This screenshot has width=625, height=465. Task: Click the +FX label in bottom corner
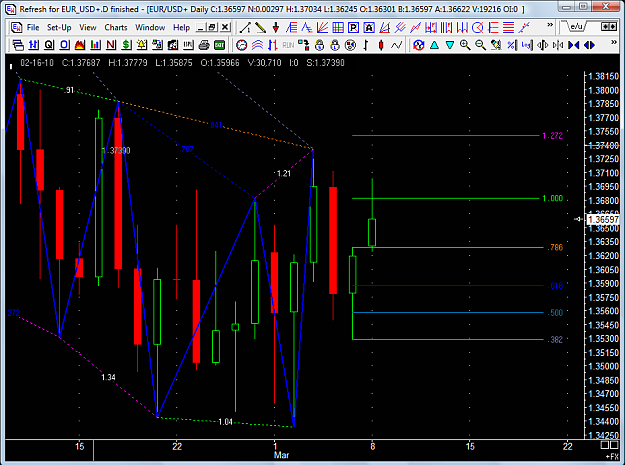tap(612, 457)
